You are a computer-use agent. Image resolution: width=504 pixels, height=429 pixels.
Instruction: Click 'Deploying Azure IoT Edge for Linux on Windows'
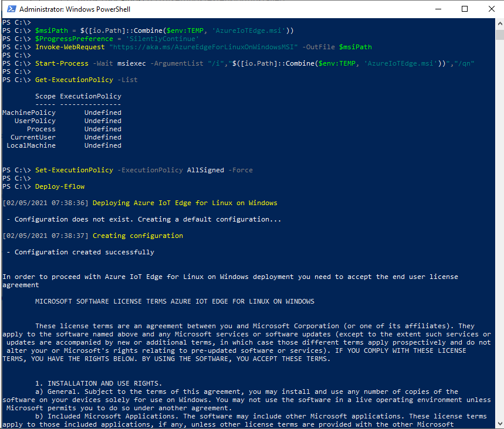185,203
